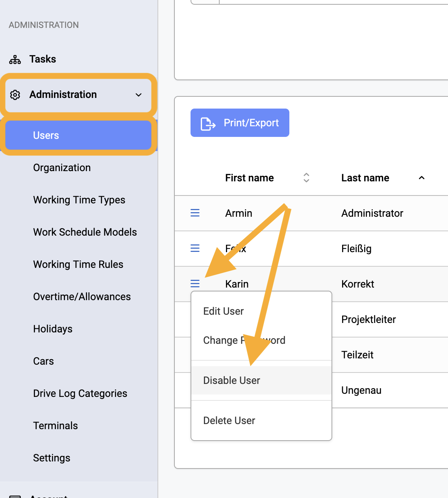Click the First name column header
The image size is (448, 498).
pyautogui.click(x=249, y=178)
